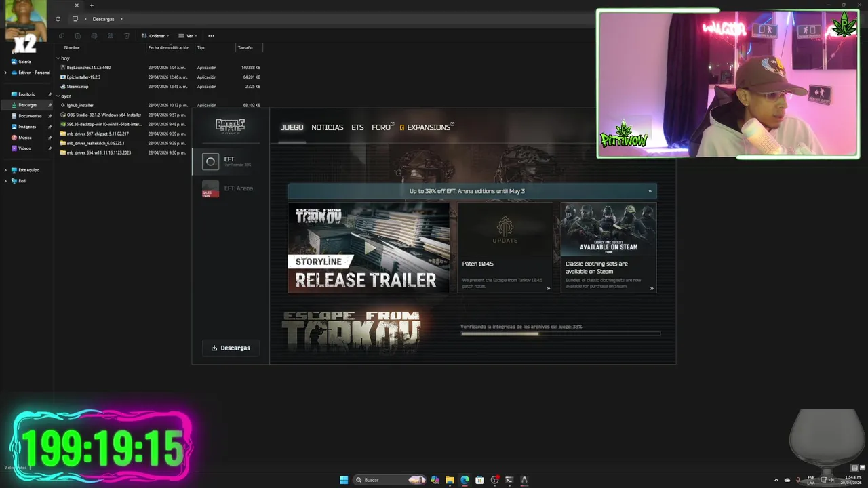The image size is (868, 488).
Task: Sort by the Fecha de modificación column
Action: [x=170, y=48]
